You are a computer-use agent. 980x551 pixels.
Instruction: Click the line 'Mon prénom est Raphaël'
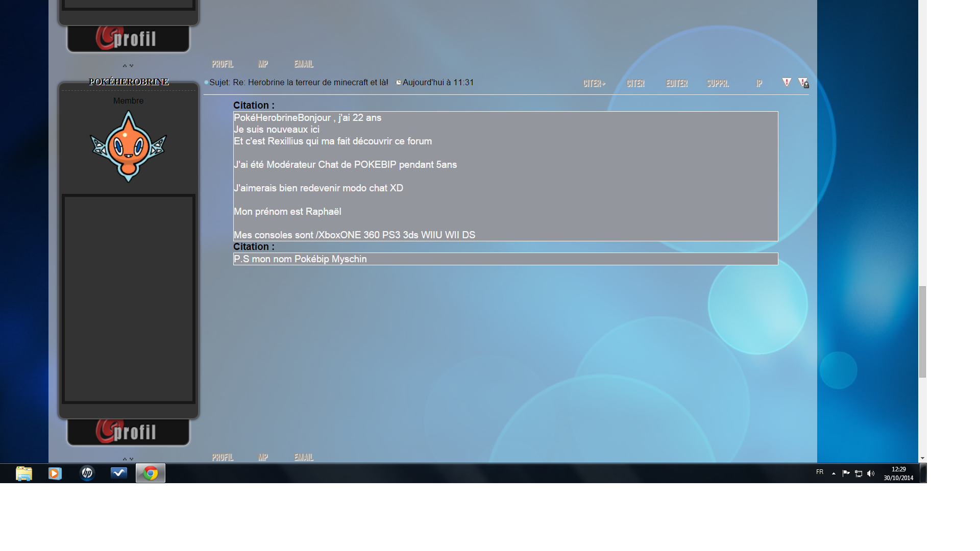(287, 212)
